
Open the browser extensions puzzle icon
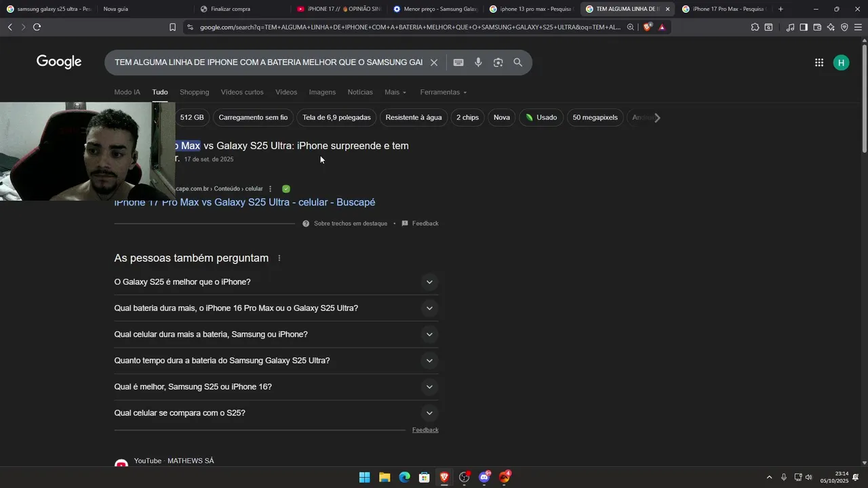pos(755,27)
